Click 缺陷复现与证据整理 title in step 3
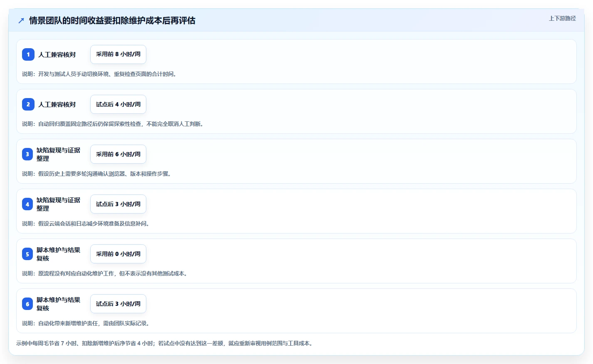The width and height of the screenshot is (593, 364). (58, 154)
